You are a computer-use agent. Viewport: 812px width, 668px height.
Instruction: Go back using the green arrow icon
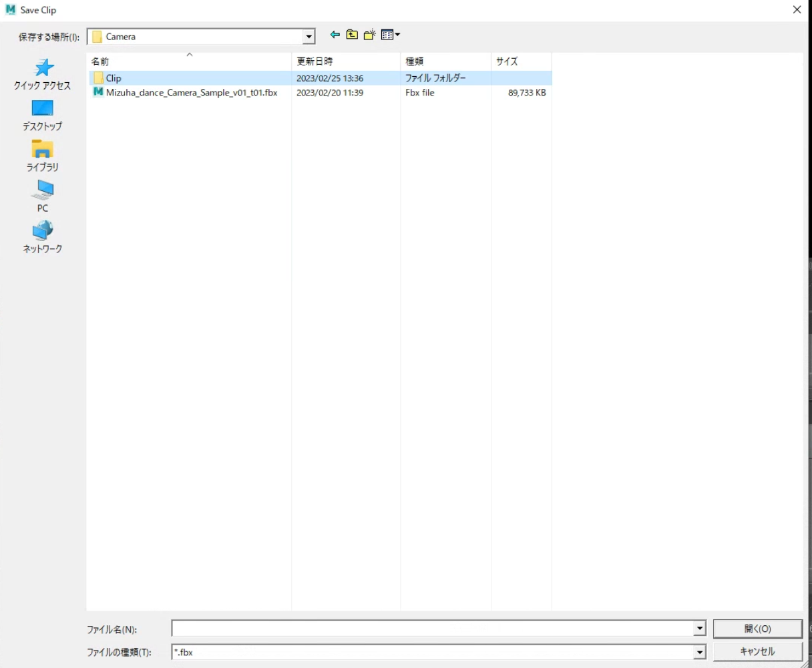click(335, 35)
